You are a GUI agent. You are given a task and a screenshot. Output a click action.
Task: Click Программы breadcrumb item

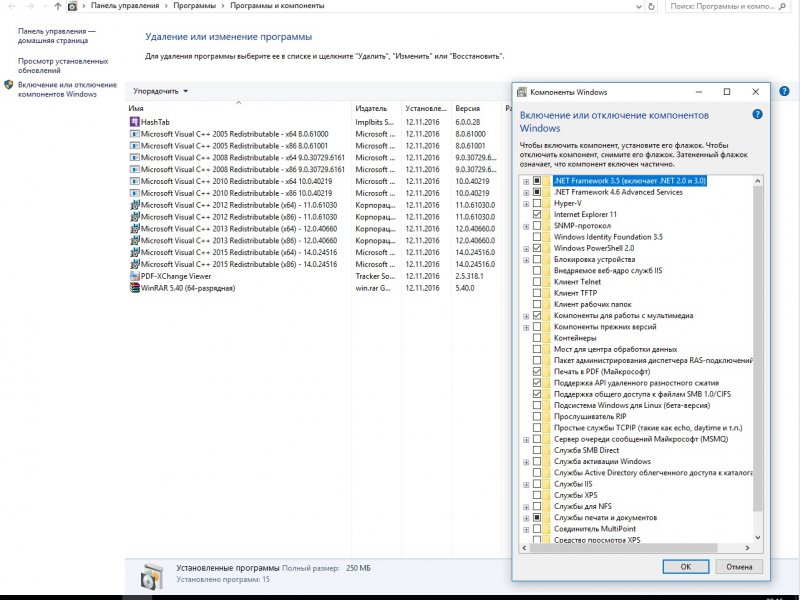click(194, 6)
